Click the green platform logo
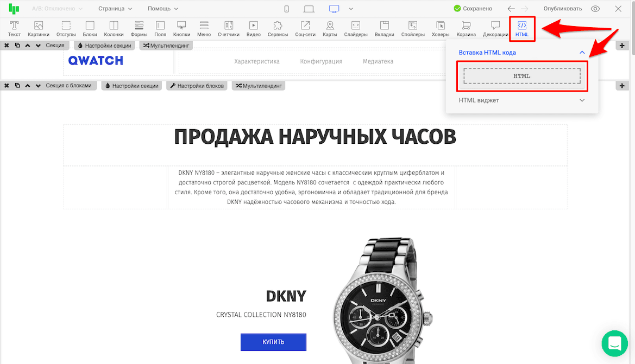The image size is (635, 364). (x=14, y=9)
